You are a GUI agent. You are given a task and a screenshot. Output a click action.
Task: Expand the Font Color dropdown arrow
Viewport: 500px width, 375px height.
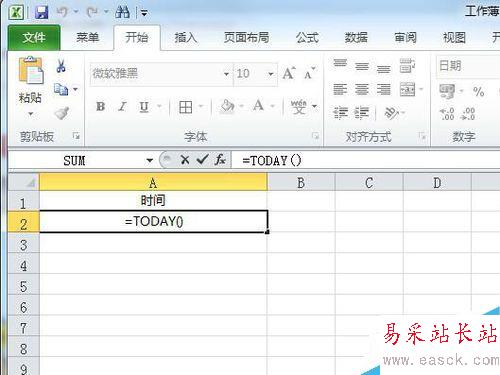pos(272,107)
